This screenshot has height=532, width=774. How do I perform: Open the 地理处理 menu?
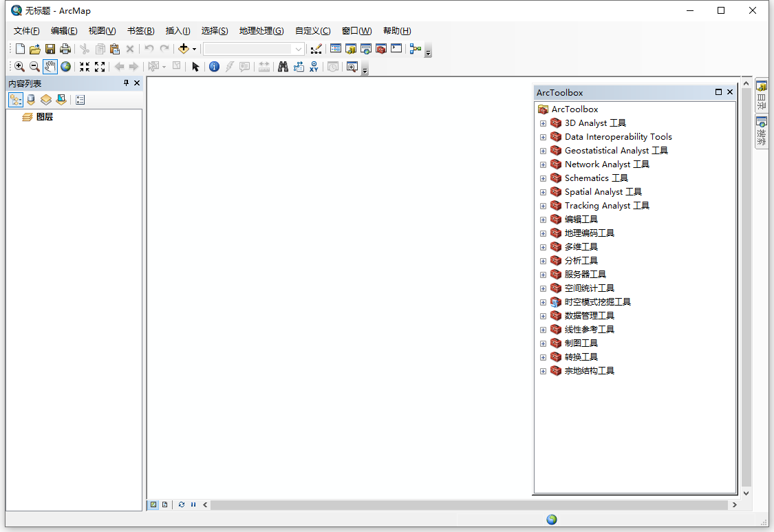(x=261, y=30)
